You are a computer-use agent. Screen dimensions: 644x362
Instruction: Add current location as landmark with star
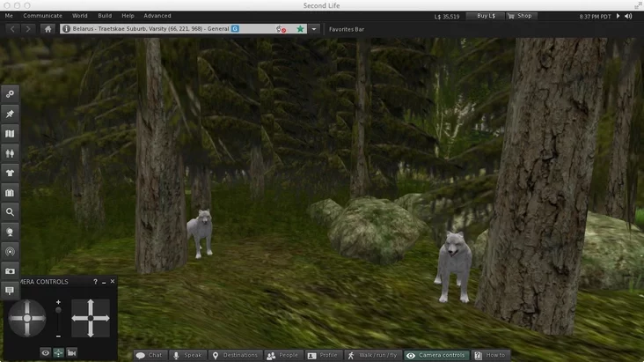click(300, 29)
